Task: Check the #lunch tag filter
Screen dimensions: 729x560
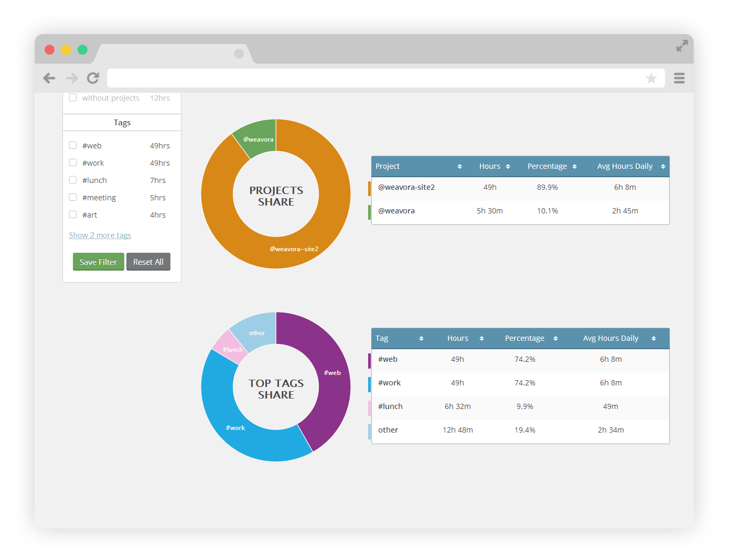Action: [x=73, y=180]
